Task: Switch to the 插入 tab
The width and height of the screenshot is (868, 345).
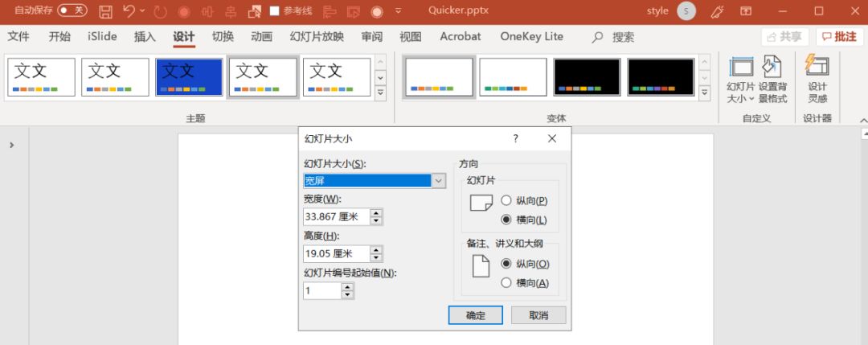Action: (145, 36)
